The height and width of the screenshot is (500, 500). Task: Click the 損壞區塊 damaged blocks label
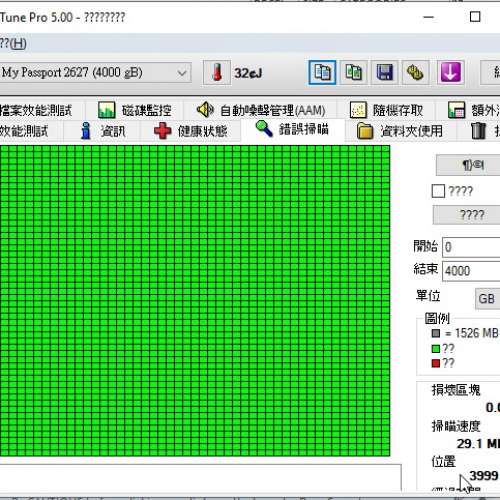[456, 389]
